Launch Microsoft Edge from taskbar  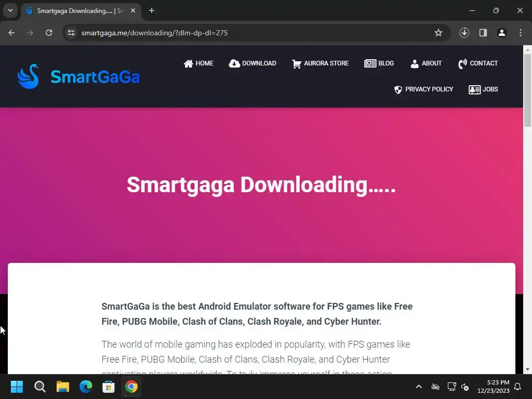pyautogui.click(x=86, y=387)
